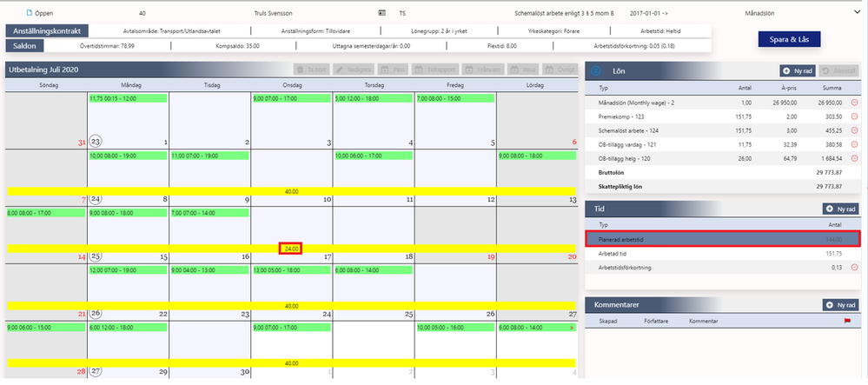Select shift 10,00 08:00 - 19:00
The width and height of the screenshot is (868, 385).
(128, 156)
